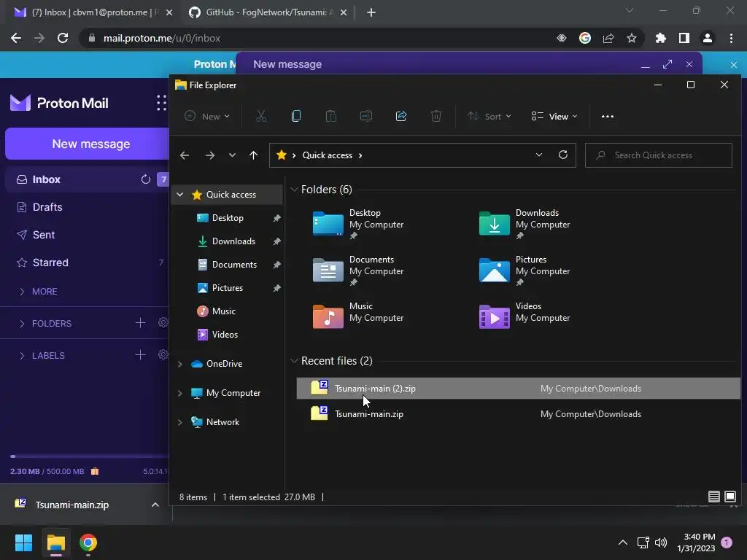The width and height of the screenshot is (747, 560).
Task: Open the volume control in system tray
Action: coord(661,542)
